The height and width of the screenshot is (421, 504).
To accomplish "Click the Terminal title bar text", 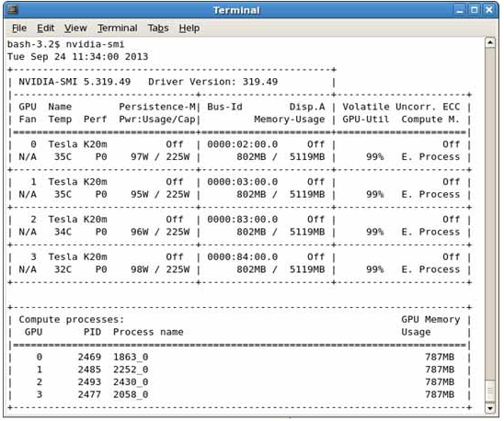I will pos(236,10).
